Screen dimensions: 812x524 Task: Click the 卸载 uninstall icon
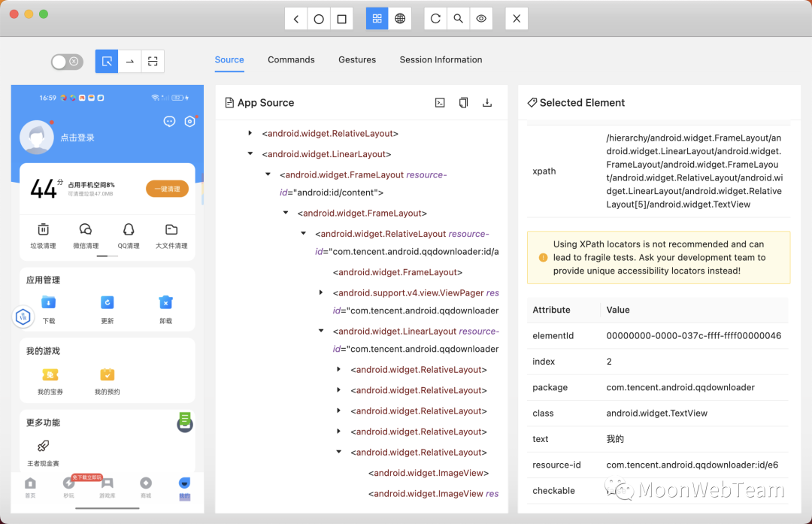click(x=165, y=302)
